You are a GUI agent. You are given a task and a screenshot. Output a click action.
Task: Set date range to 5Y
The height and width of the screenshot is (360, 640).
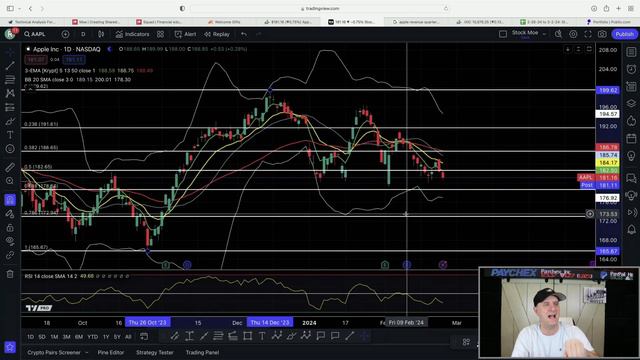(117, 337)
